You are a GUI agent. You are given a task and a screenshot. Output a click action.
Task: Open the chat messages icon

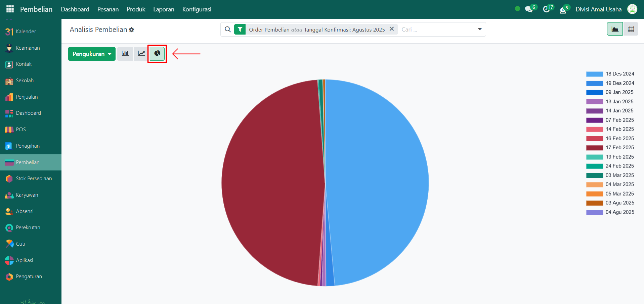tap(529, 9)
